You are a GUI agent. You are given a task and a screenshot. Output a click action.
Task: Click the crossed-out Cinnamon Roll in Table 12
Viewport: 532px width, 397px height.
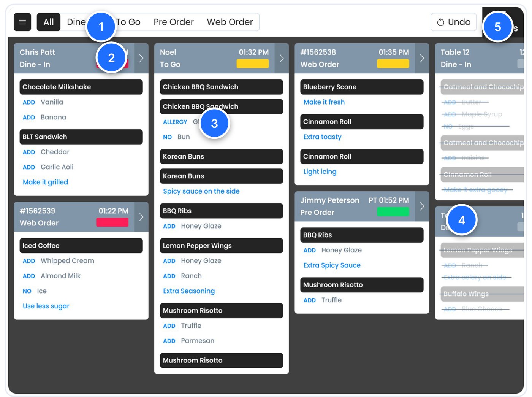482,175
